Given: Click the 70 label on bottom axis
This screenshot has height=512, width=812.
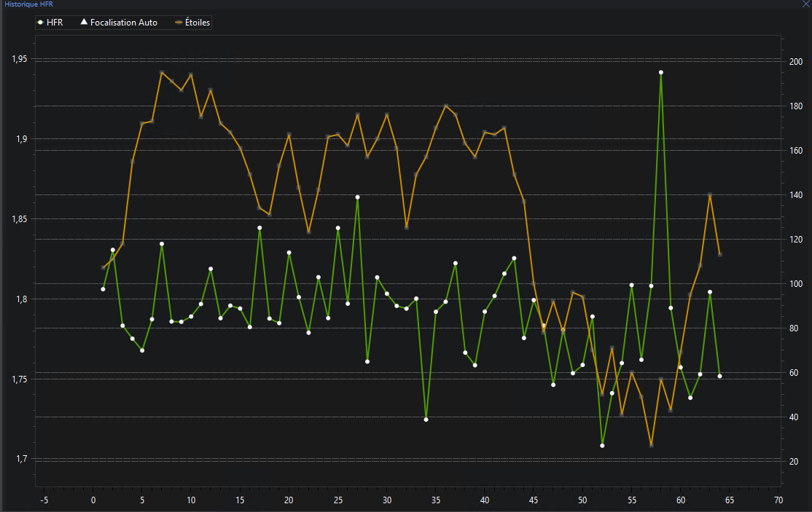Looking at the screenshot, I should point(778,500).
